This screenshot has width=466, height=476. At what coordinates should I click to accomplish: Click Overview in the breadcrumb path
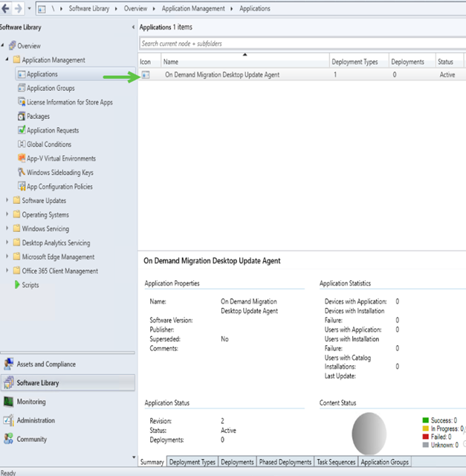click(x=135, y=8)
